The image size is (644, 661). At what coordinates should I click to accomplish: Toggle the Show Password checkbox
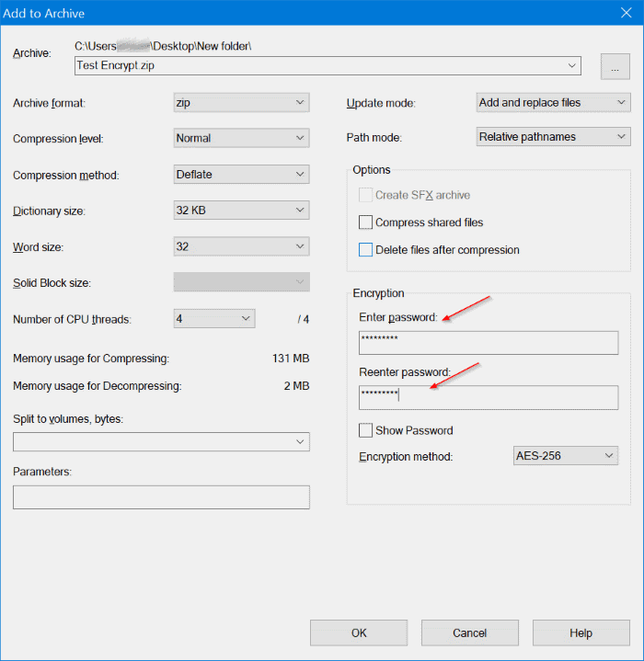[x=365, y=430]
